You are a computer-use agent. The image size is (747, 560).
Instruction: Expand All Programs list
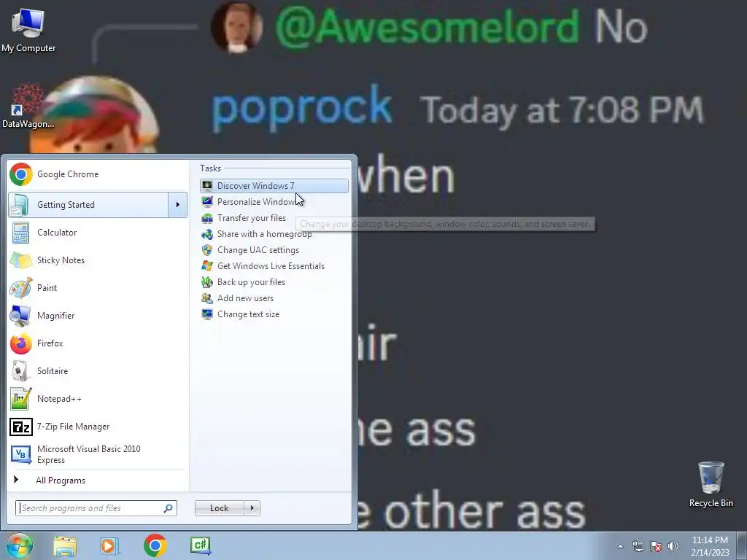(97, 480)
